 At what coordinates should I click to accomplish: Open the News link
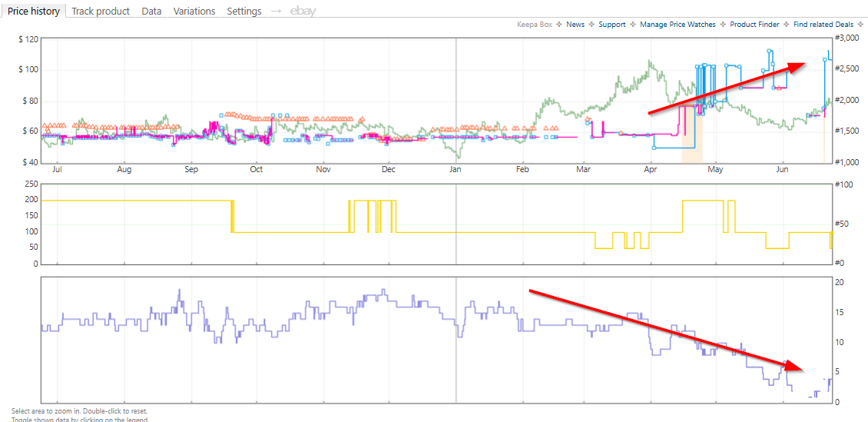coord(575,25)
